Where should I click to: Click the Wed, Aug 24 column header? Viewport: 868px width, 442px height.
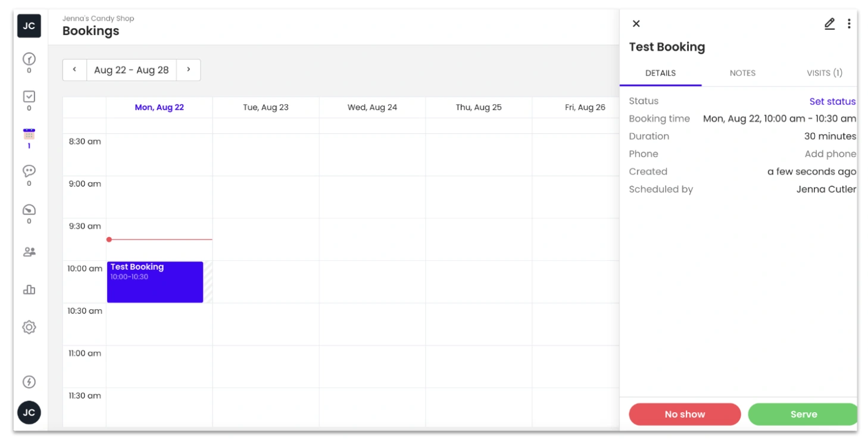[x=372, y=107]
